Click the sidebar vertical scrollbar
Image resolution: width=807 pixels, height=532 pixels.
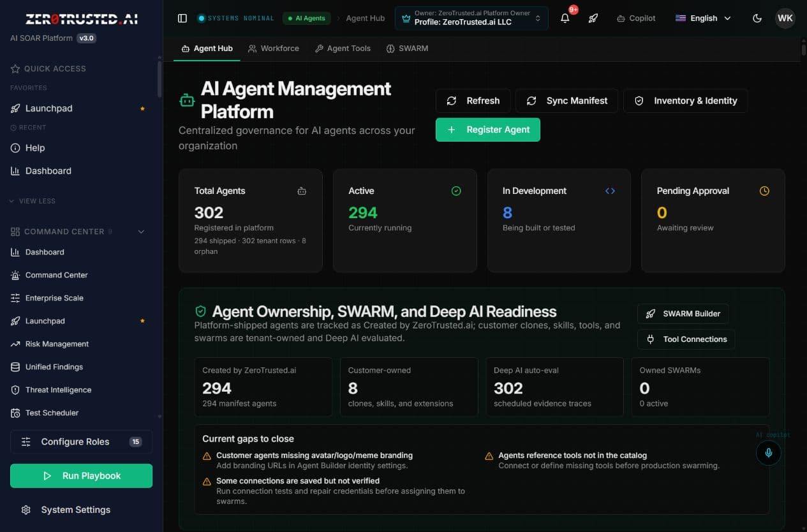pyautogui.click(x=159, y=78)
